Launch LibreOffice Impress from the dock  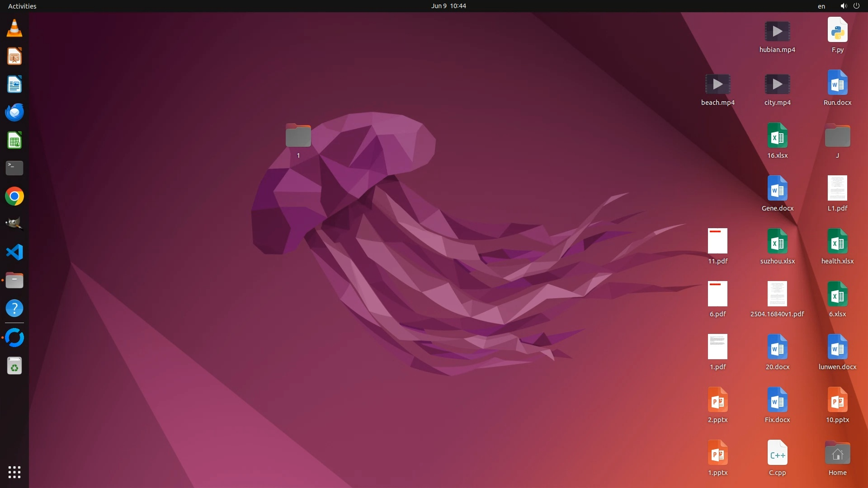(14, 57)
